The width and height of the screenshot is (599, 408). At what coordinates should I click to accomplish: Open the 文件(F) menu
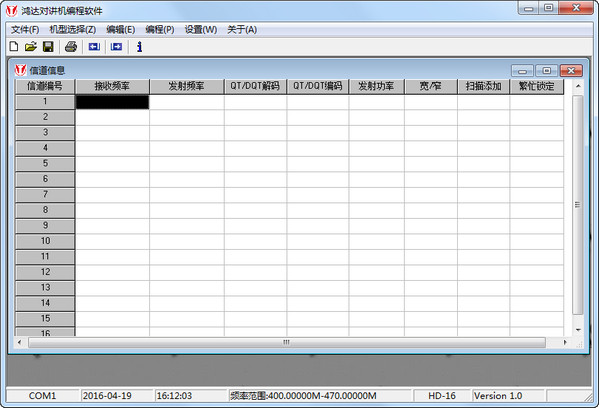pyautogui.click(x=25, y=29)
